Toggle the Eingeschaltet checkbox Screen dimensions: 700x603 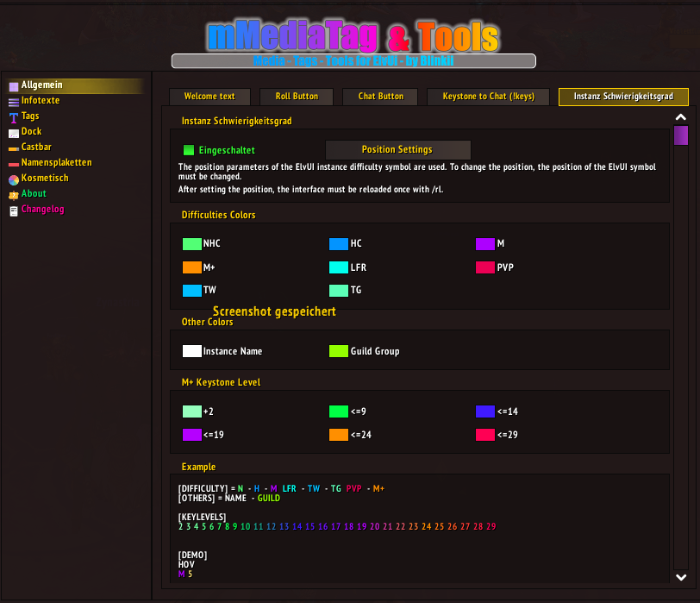click(x=189, y=150)
